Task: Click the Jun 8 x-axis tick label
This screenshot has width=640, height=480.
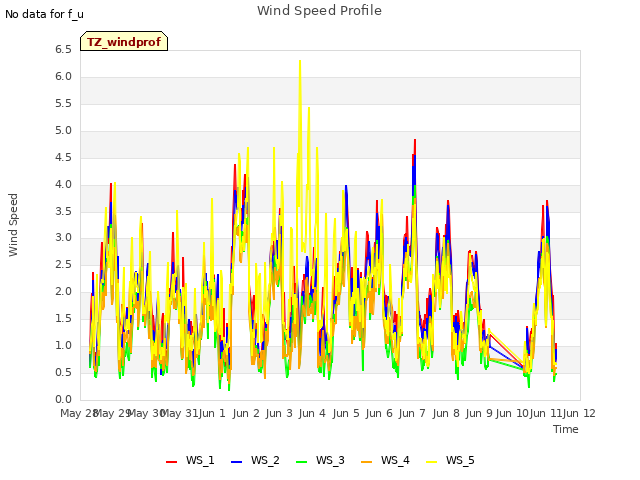Action: 446,413
